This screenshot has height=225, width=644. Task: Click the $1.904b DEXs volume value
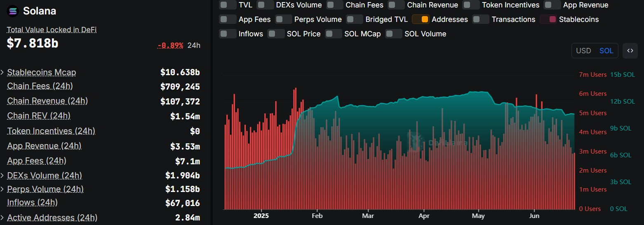183,176
